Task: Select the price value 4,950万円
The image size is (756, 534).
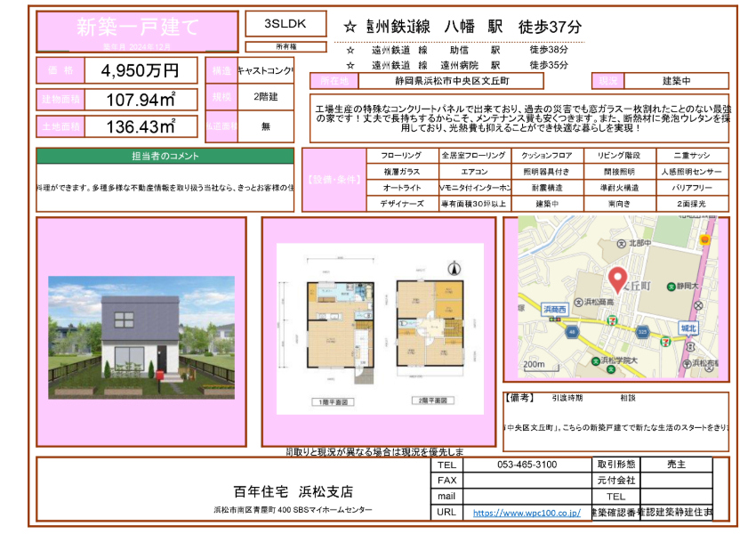Action: point(141,70)
